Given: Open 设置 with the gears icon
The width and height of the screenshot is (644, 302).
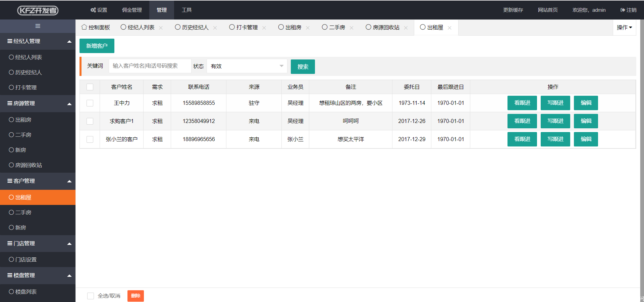Looking at the screenshot, I should [99, 10].
